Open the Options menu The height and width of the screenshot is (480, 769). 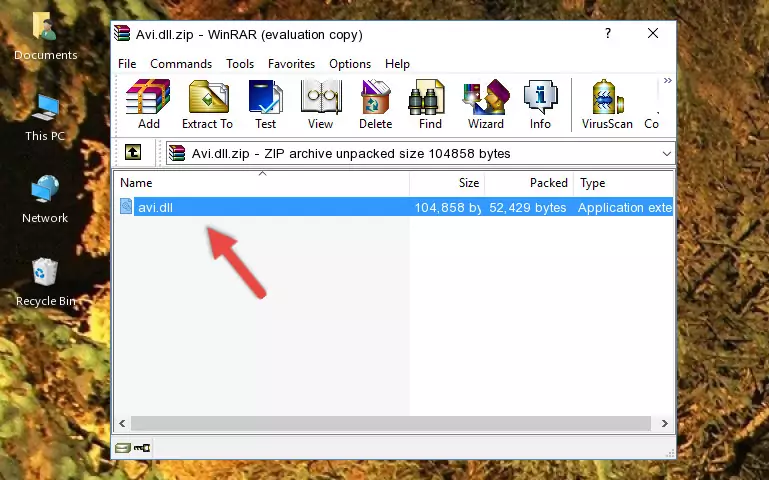(350, 64)
